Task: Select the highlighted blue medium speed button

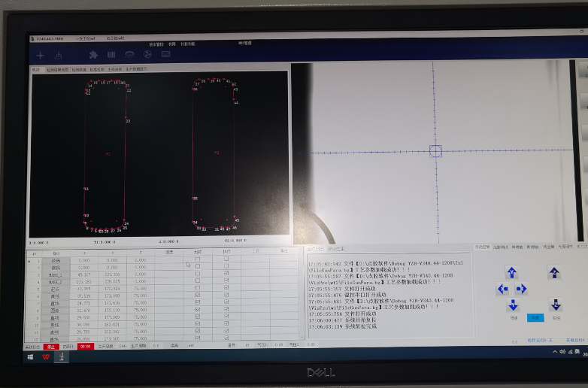Action: 534,318
